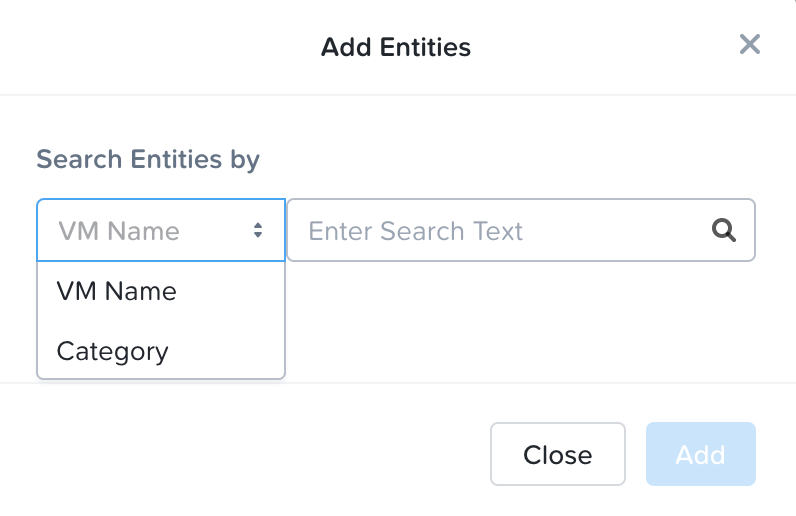The width and height of the screenshot is (796, 516).
Task: Pick the VM Name search option
Action: pyautogui.click(x=116, y=291)
